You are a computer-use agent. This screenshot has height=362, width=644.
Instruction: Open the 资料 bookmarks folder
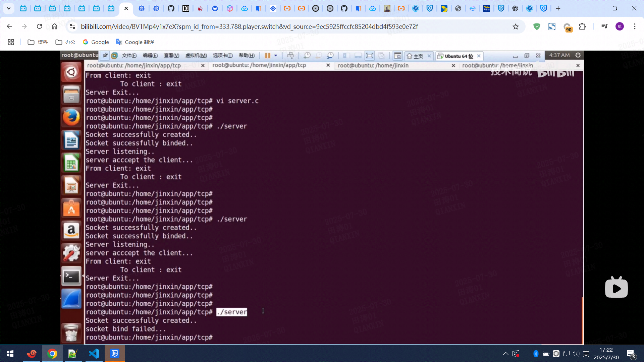point(38,42)
